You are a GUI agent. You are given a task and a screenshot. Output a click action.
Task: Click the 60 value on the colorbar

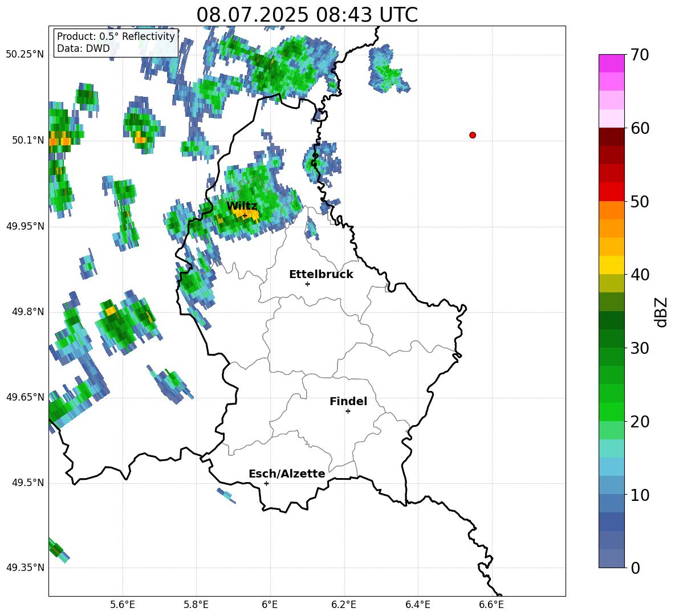coord(639,128)
